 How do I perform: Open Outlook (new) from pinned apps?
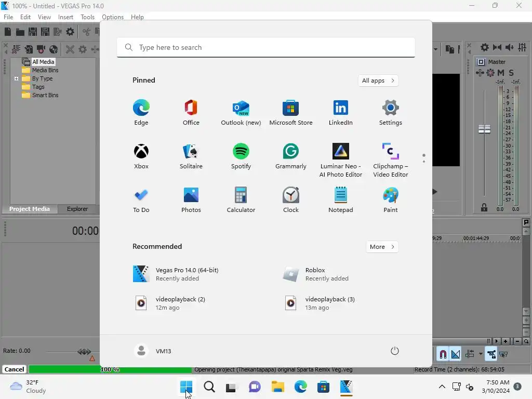[241, 113]
